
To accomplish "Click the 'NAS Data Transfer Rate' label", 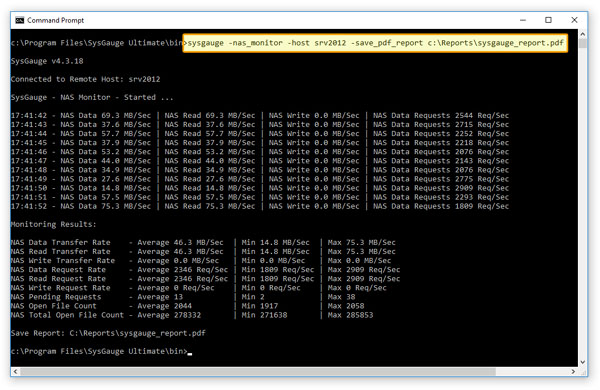I will click(x=60, y=243).
